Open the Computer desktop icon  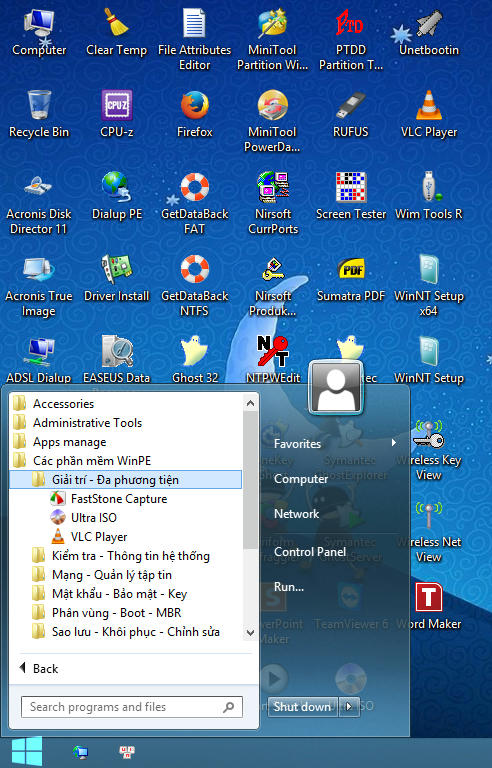(x=39, y=33)
